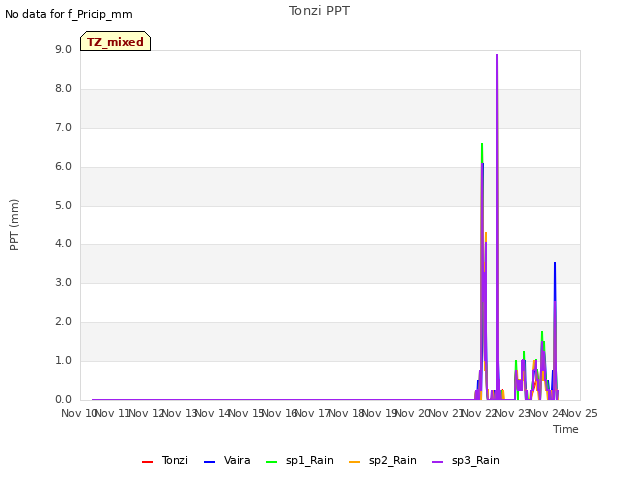Click the blue Vaira peak near 3.5
The image size is (640, 480).
[555, 263]
